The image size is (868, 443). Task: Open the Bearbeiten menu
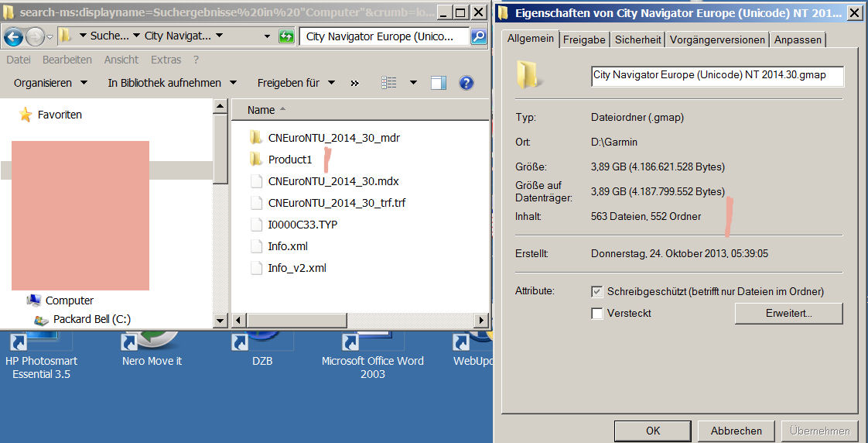pos(67,60)
